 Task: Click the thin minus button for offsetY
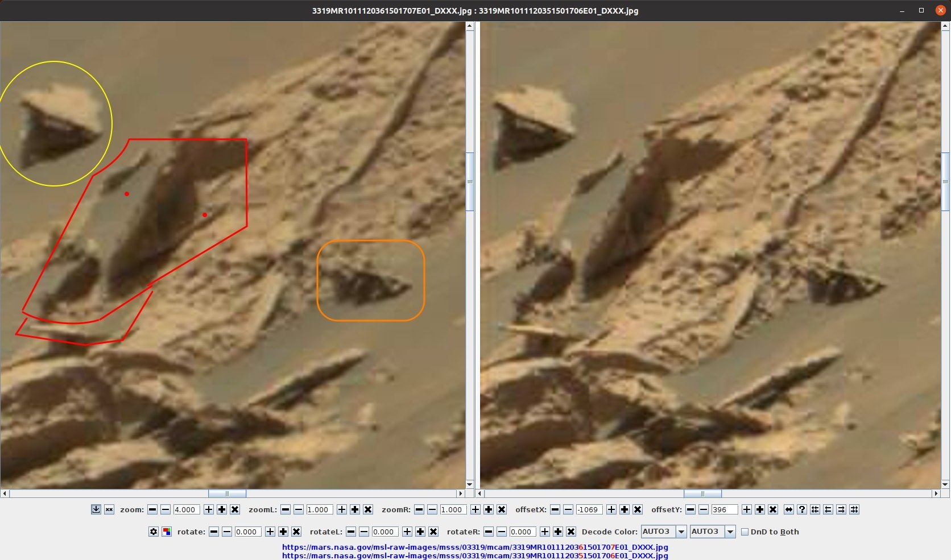pyautogui.click(x=704, y=509)
